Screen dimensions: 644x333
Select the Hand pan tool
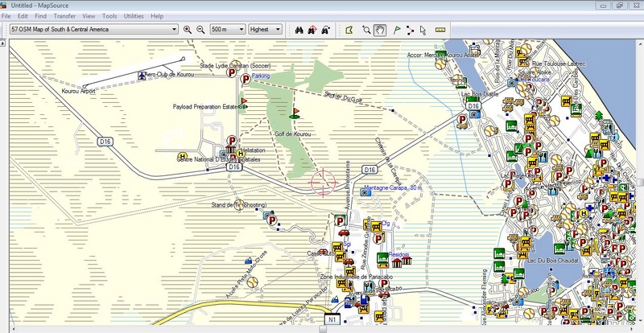pyautogui.click(x=380, y=30)
